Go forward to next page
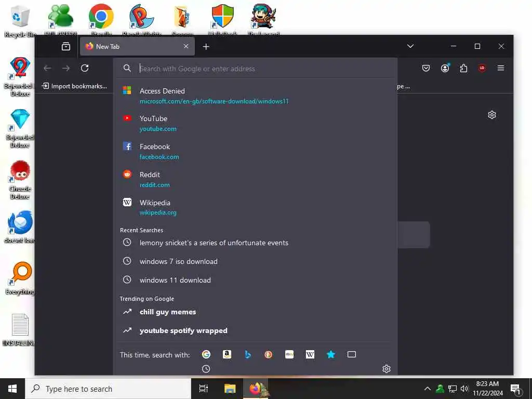 66,68
